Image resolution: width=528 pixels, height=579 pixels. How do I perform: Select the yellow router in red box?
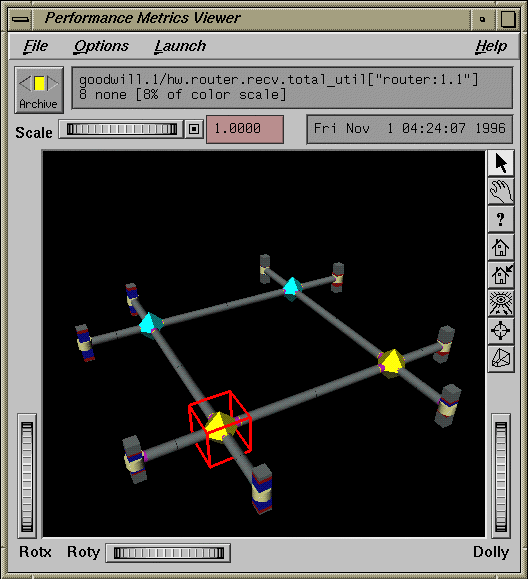click(221, 427)
